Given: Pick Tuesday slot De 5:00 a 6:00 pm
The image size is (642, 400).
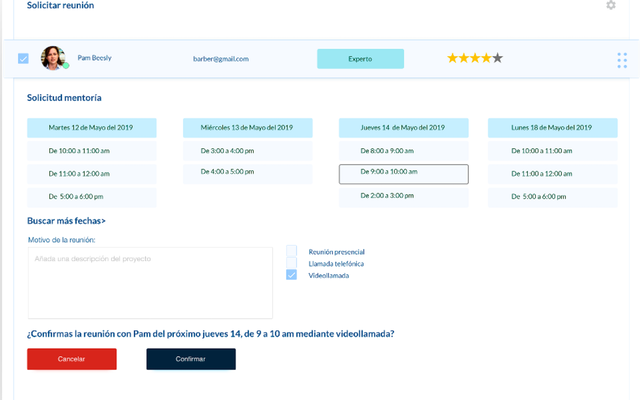Looking at the screenshot, I should point(92,197).
